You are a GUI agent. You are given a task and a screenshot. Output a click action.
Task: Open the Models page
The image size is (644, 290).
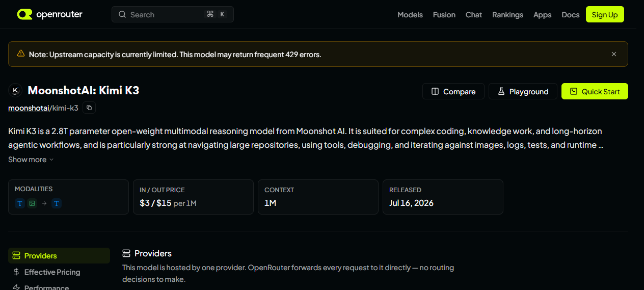410,15
